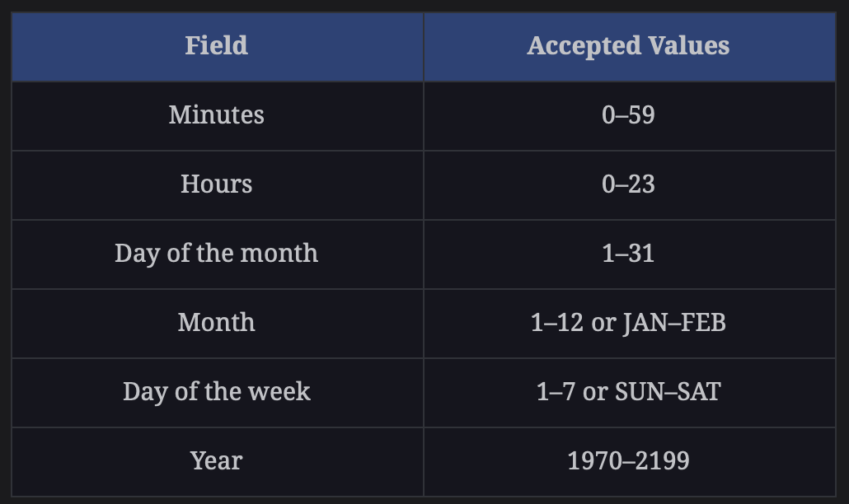Click the JAN–FEB text in the Month row
This screenshot has width=849, height=504.
pos(674,323)
